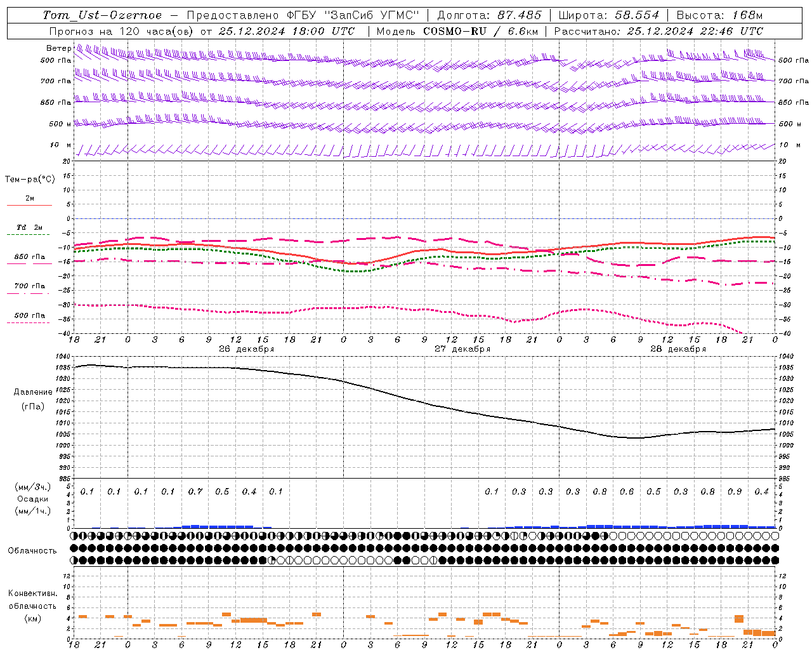Click '1040' on the left pressure axis
812x650 pixels.
coord(63,357)
